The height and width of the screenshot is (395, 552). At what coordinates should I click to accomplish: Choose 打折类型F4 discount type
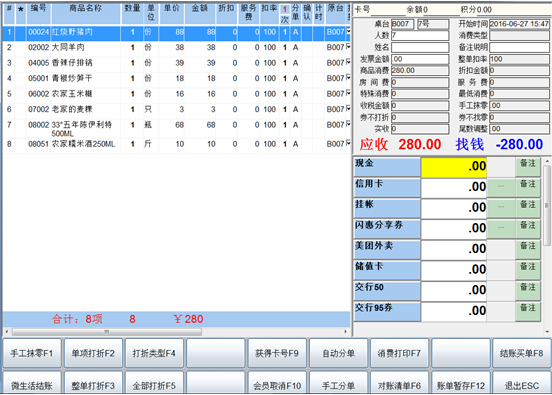154,353
